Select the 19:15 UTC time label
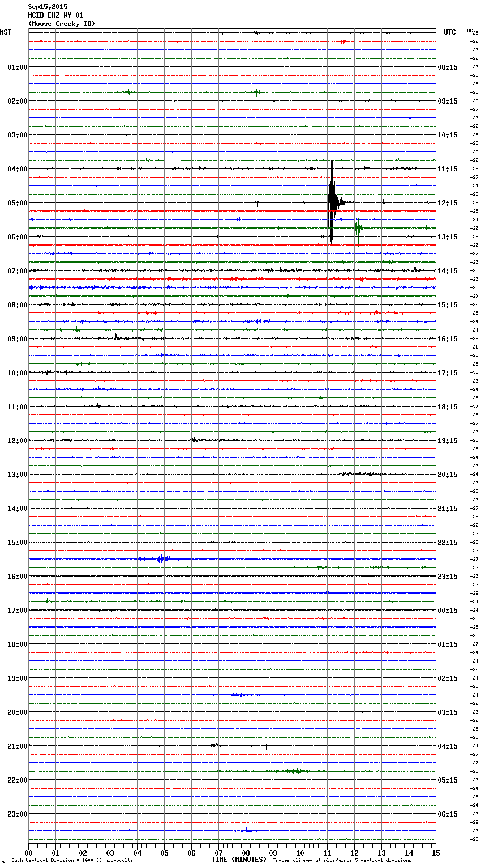Viewport: 481px width, 868px height. pos(448,441)
